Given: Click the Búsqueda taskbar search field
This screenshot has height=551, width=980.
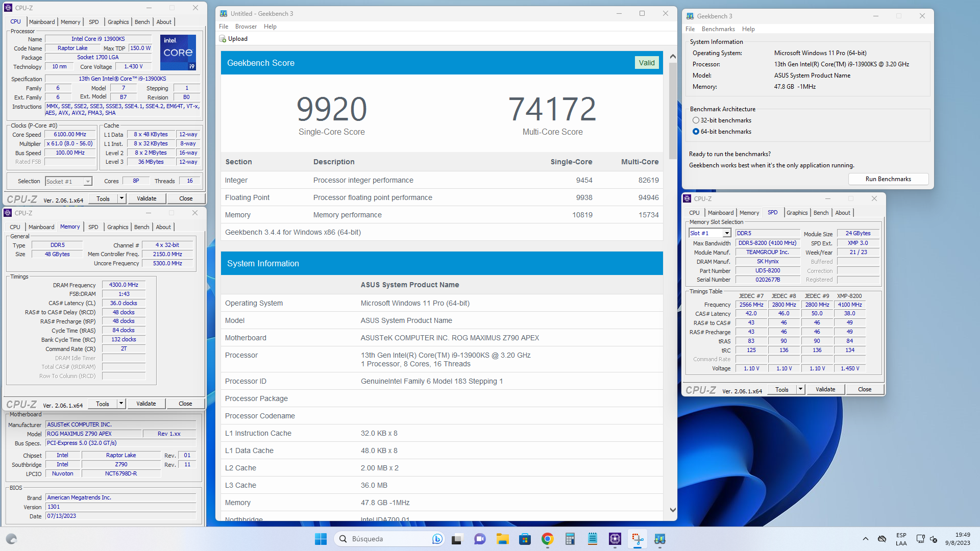Looking at the screenshot, I should tap(390, 539).
